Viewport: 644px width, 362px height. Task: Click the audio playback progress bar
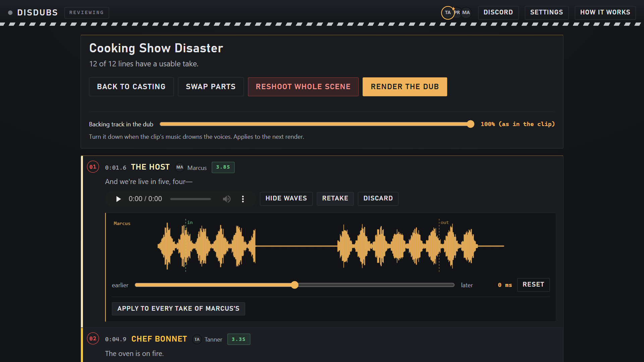(x=191, y=199)
